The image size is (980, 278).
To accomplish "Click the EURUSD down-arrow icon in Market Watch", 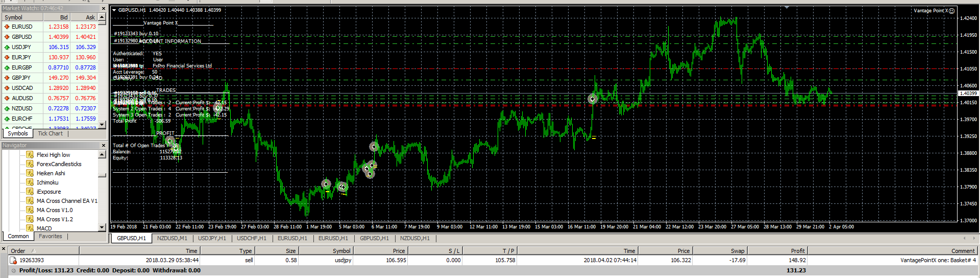I will point(7,27).
